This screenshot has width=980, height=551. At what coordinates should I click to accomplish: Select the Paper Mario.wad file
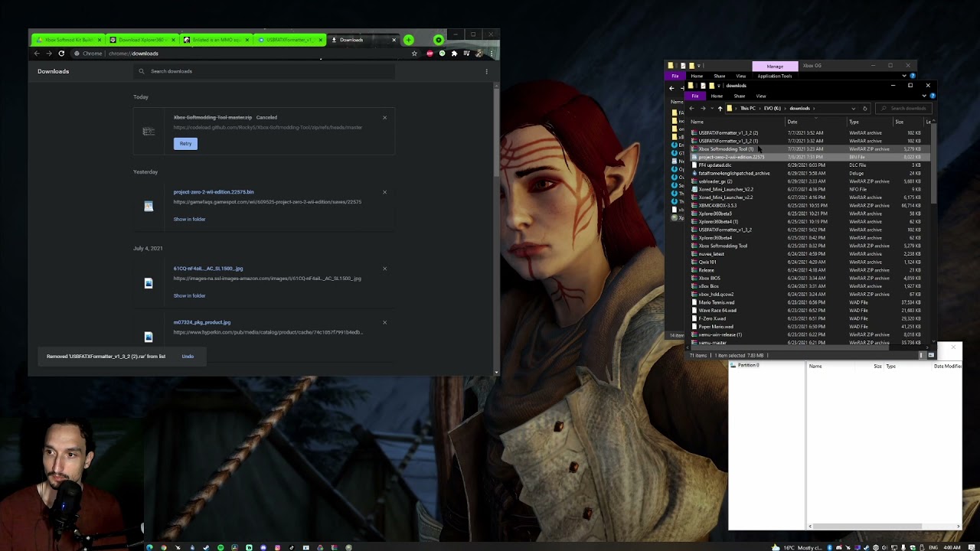(716, 327)
